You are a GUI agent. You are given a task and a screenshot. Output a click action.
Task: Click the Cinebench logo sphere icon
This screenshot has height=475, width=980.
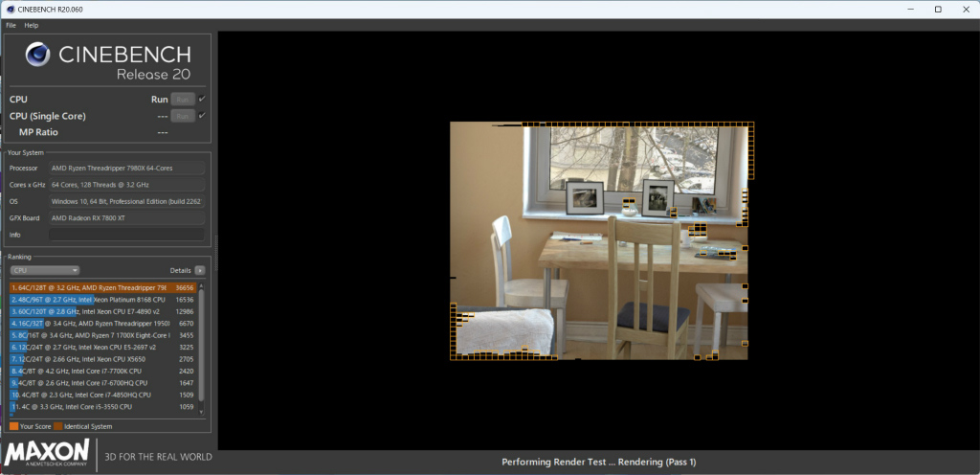(x=38, y=55)
